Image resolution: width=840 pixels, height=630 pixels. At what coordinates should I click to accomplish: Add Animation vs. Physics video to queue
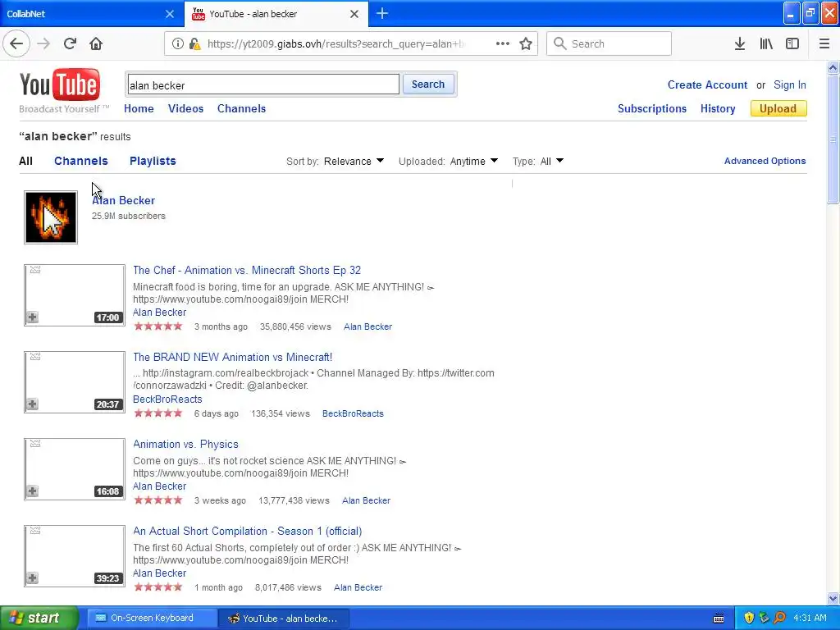coord(32,491)
